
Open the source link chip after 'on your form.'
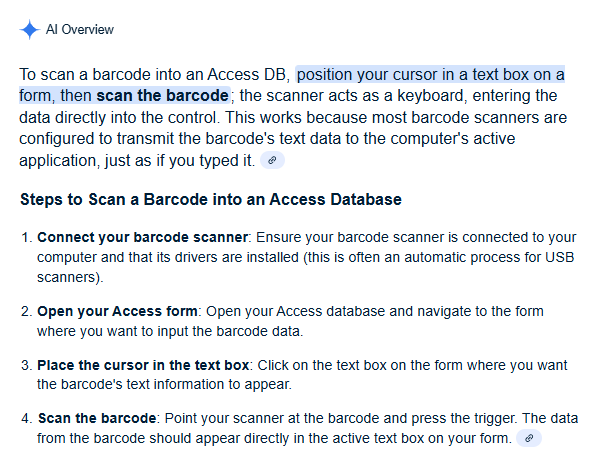tap(529, 438)
